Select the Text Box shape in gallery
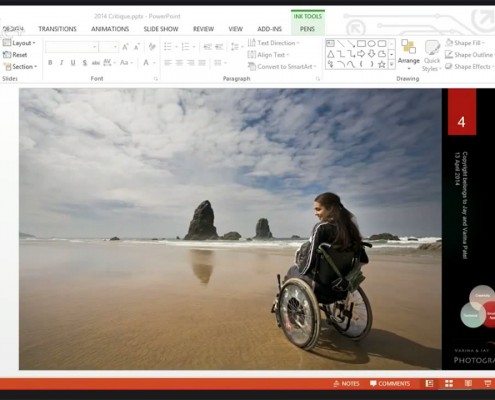Screen dimensions: 495x400 point(330,43)
